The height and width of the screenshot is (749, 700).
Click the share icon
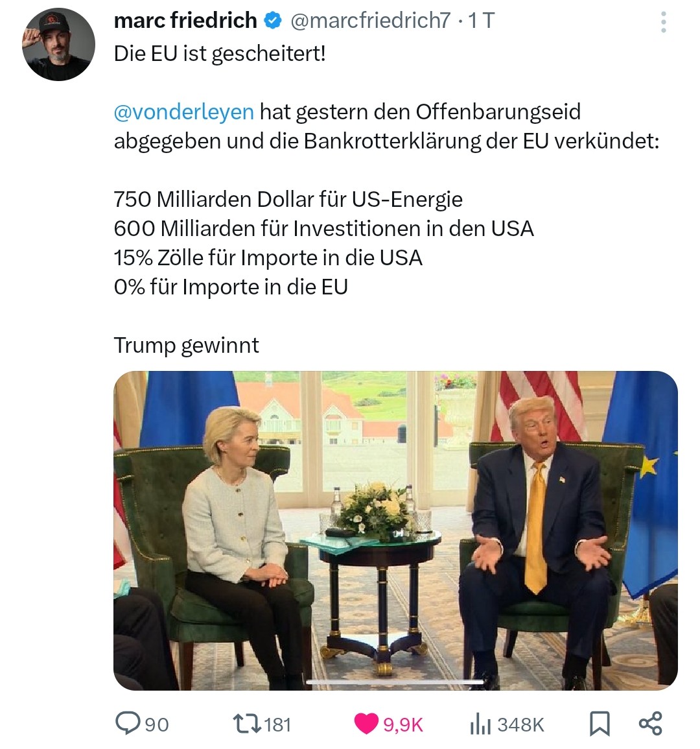650,723
